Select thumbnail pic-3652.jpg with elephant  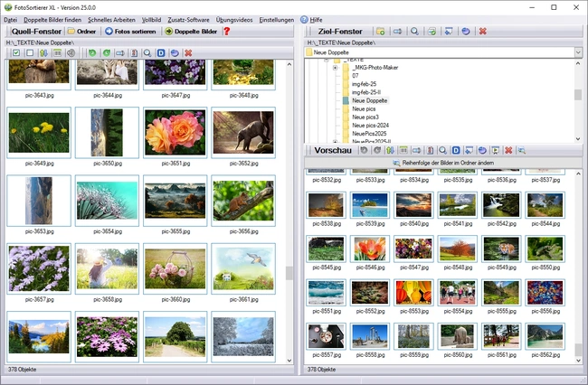[243, 133]
